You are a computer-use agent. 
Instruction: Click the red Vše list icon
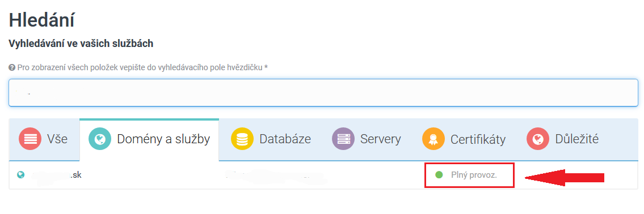pos(30,139)
